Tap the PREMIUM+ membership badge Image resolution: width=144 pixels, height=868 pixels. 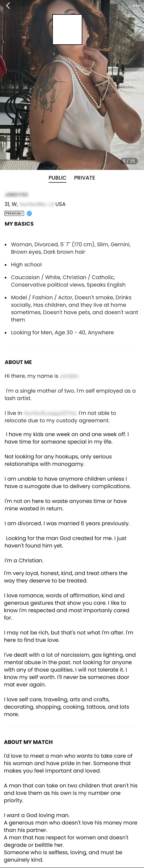[x=14, y=213]
